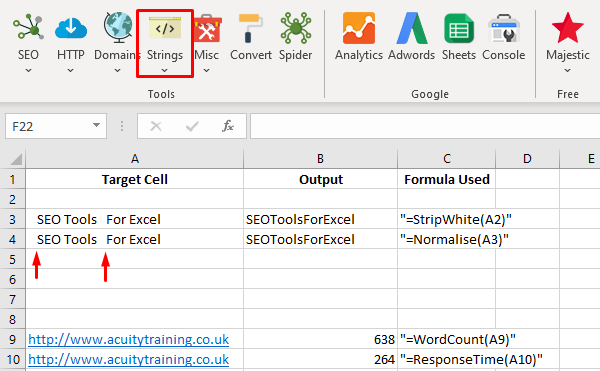Select column B header
The image size is (600, 371).
click(x=320, y=159)
